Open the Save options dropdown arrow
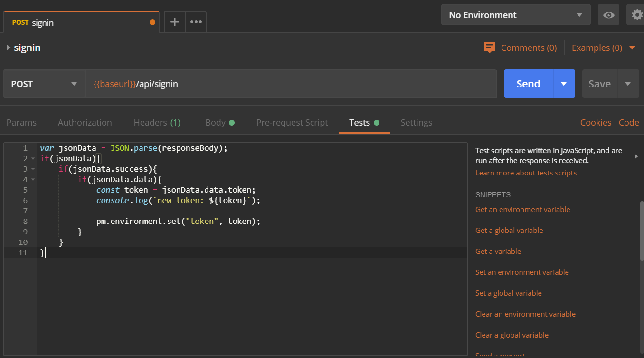644x358 pixels. point(628,84)
